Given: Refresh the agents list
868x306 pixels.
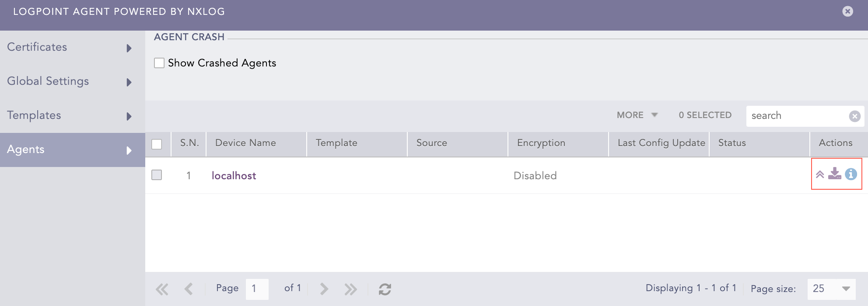Looking at the screenshot, I should click(x=385, y=289).
